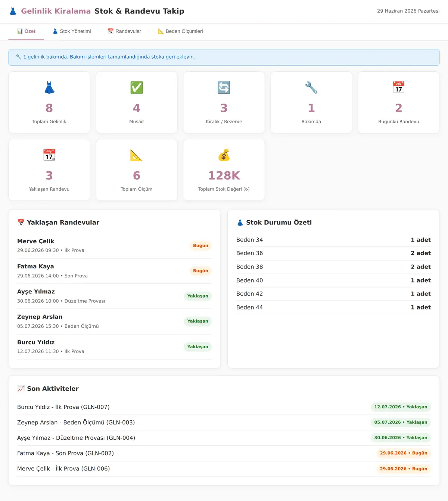Click the wrench icon on the Bakımda card
Screen dimensions: 448x501
pos(311,87)
